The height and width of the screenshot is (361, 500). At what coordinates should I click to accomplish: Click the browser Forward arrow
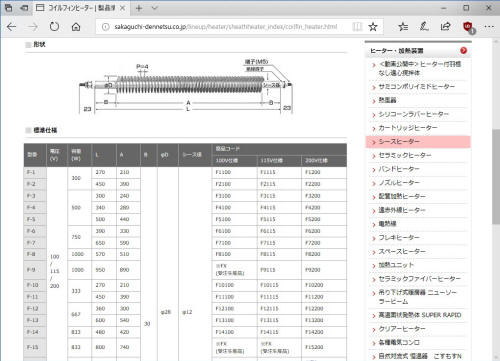click(x=33, y=27)
